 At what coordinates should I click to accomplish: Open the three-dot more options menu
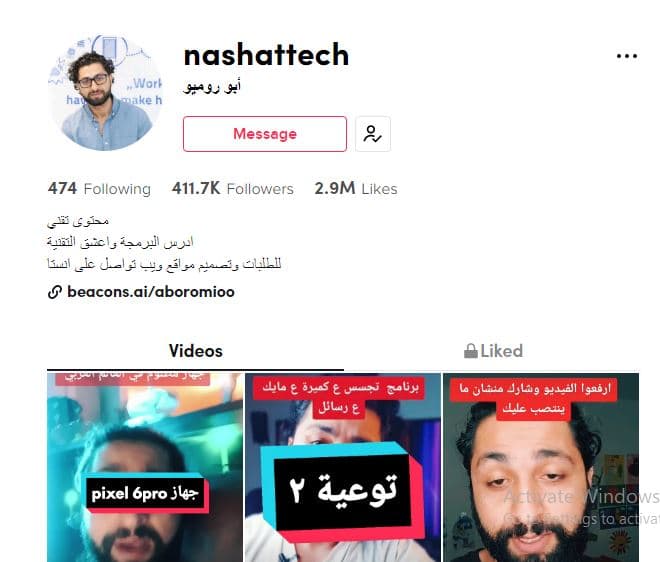tap(626, 56)
